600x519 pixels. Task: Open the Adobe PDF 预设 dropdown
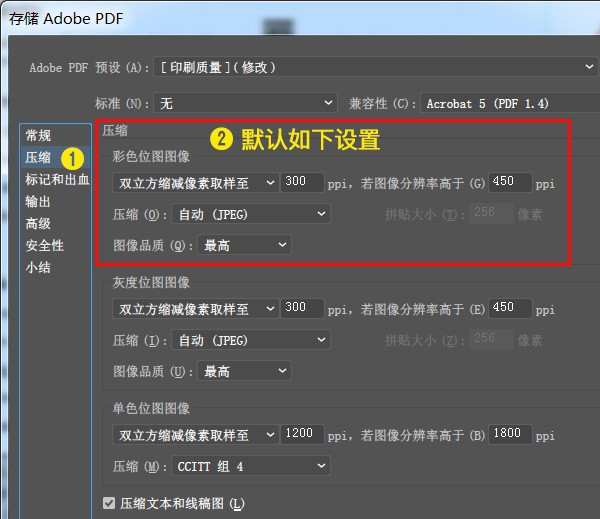pyautogui.click(x=375, y=67)
